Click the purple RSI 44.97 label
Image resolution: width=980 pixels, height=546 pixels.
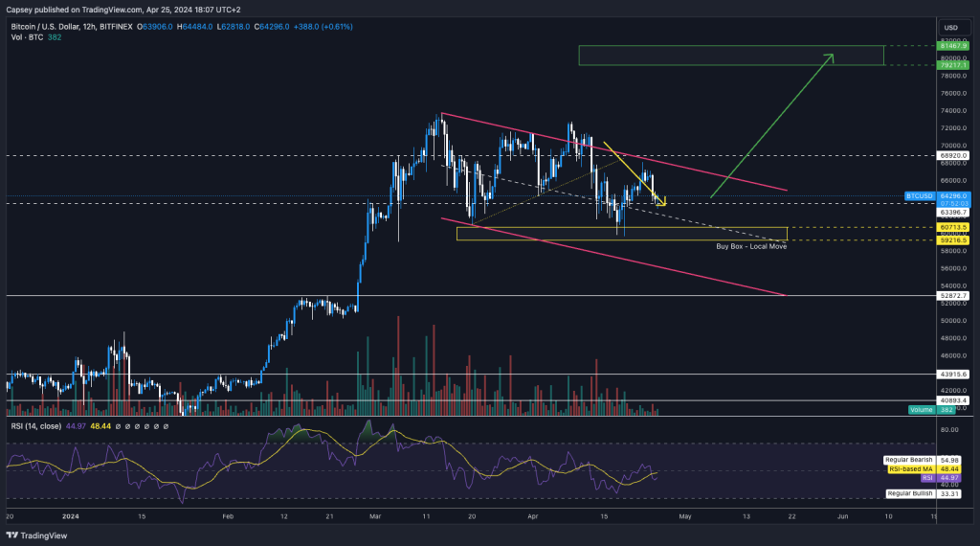[x=941, y=478]
